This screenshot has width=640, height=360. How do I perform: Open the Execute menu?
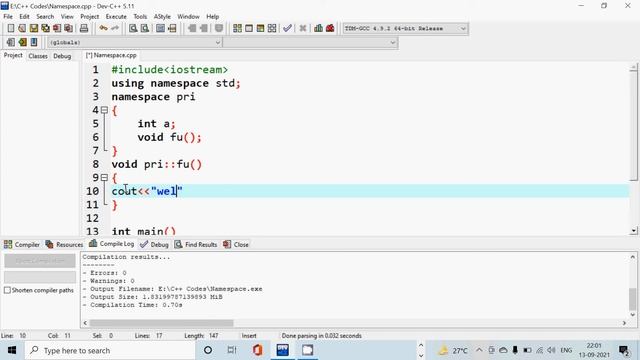[x=116, y=17]
